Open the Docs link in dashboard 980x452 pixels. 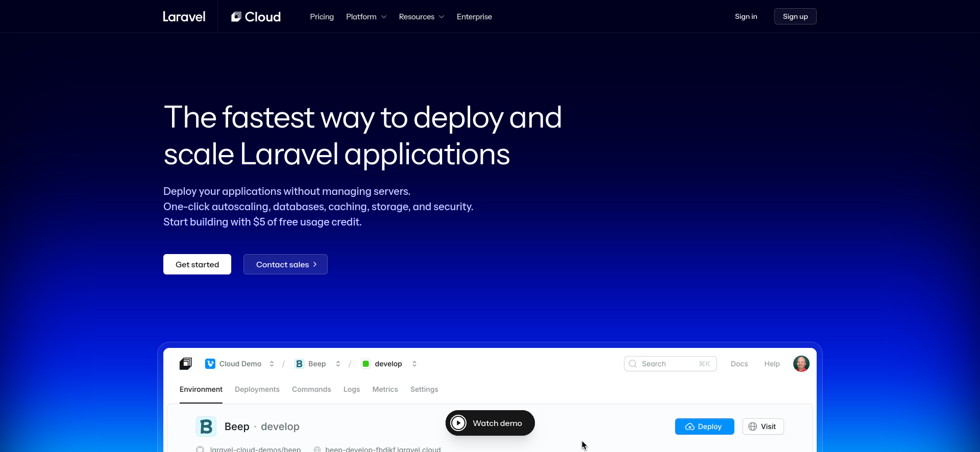(739, 364)
